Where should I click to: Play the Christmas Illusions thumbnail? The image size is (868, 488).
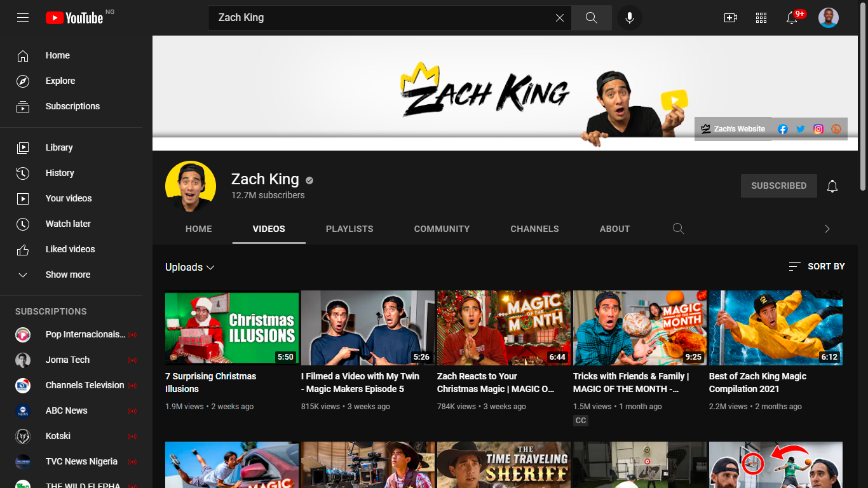(232, 328)
